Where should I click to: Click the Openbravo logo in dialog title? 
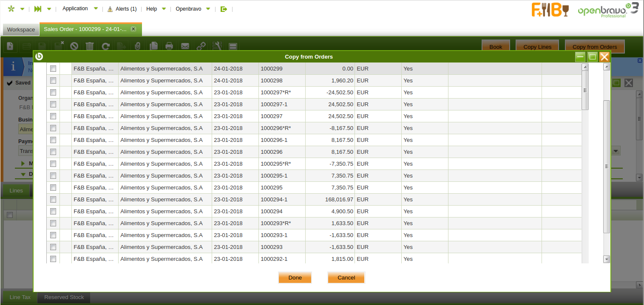tap(39, 56)
